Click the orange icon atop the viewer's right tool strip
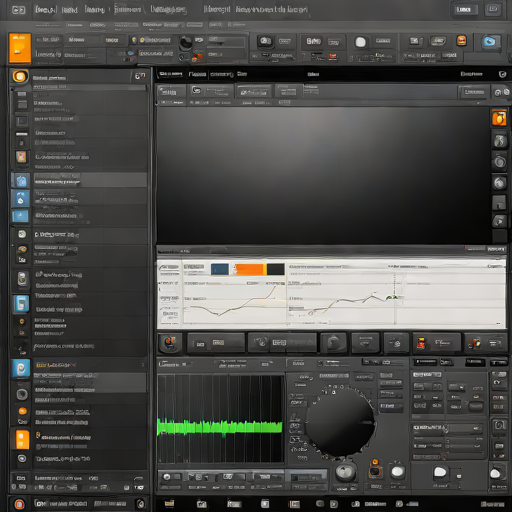Screen dimensions: 512x512 pyautogui.click(x=499, y=118)
